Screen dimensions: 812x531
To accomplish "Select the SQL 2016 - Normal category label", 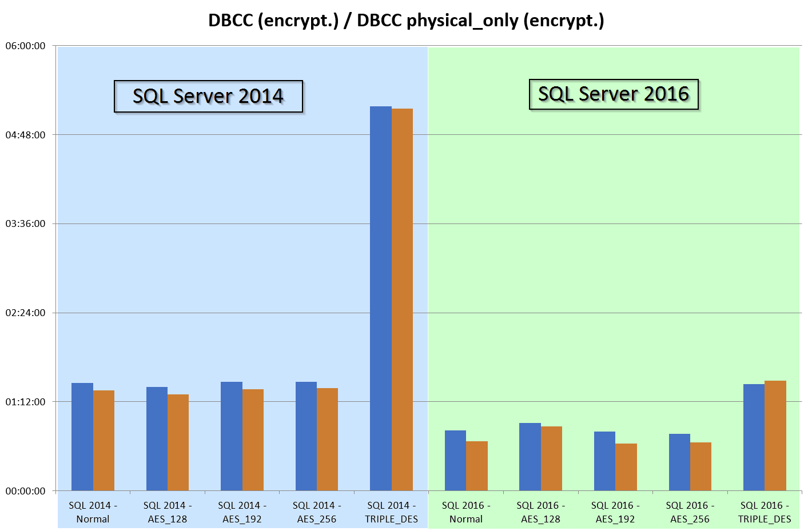I will [x=466, y=512].
